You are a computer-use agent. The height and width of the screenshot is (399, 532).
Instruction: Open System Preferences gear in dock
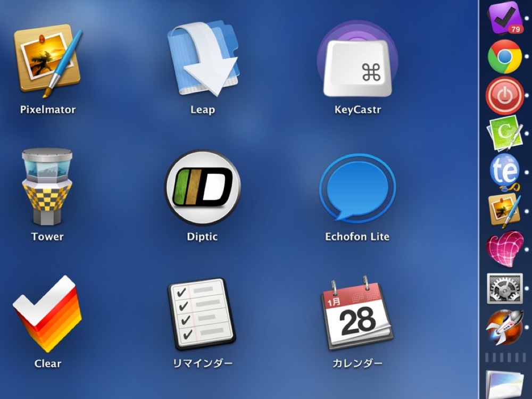(x=504, y=288)
